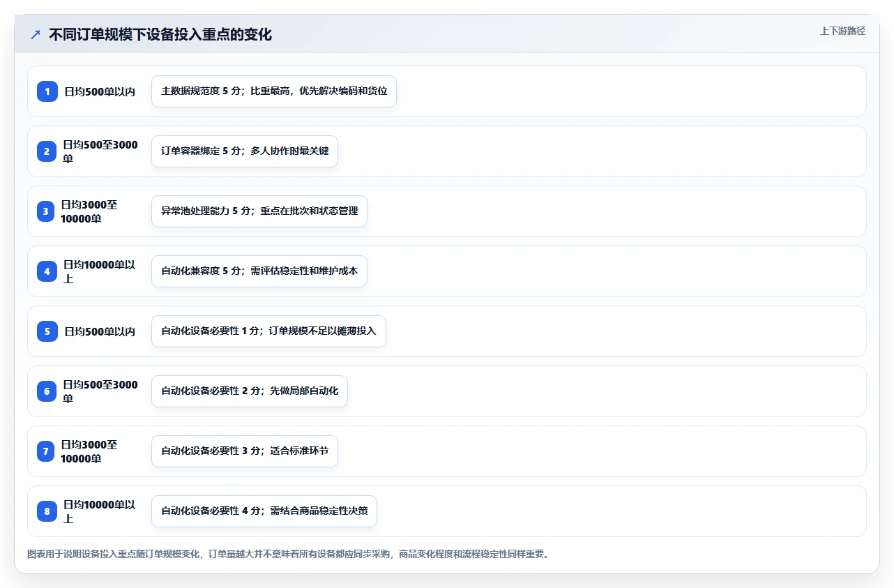Select the 自动化设备必要性 1 分 card
The height and width of the screenshot is (588, 894).
pyautogui.click(x=268, y=331)
